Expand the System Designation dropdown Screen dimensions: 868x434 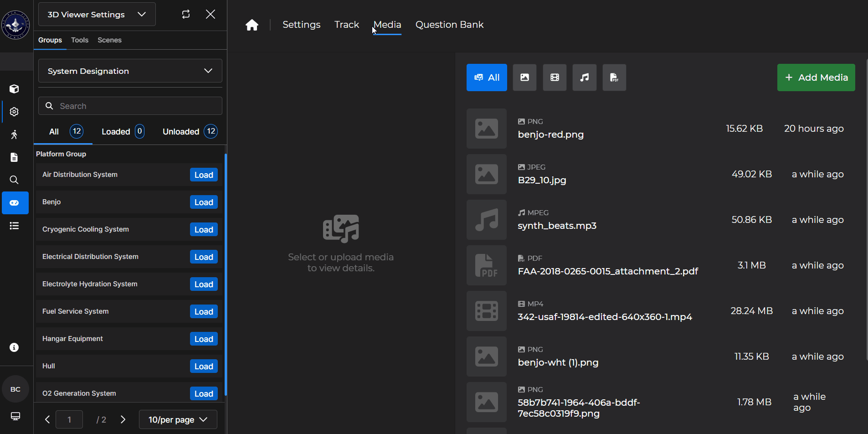pos(130,71)
